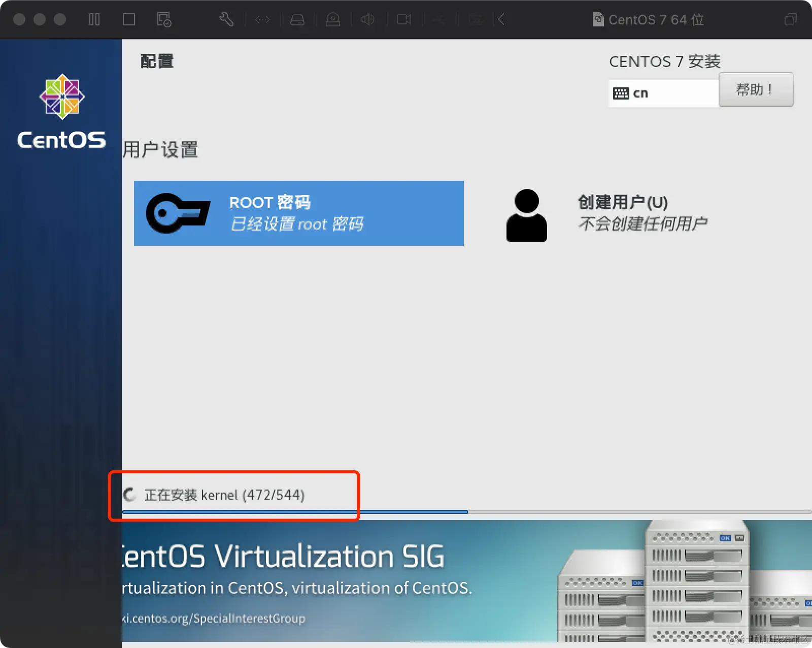Click the overlapping-windows icon at the title bar end
The height and width of the screenshot is (648, 812).
(791, 19)
